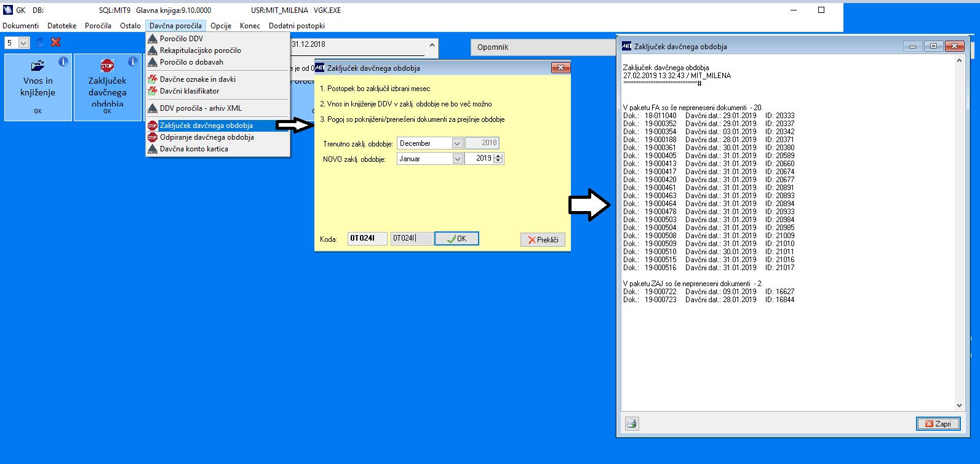980x464 pixels.
Task: Click document row 19-000723
Action: tap(709, 300)
